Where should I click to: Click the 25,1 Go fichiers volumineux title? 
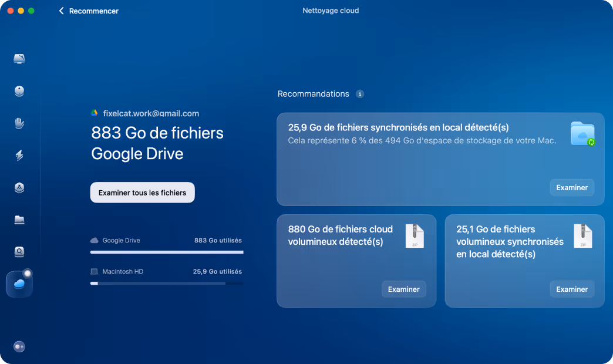pyautogui.click(x=510, y=242)
